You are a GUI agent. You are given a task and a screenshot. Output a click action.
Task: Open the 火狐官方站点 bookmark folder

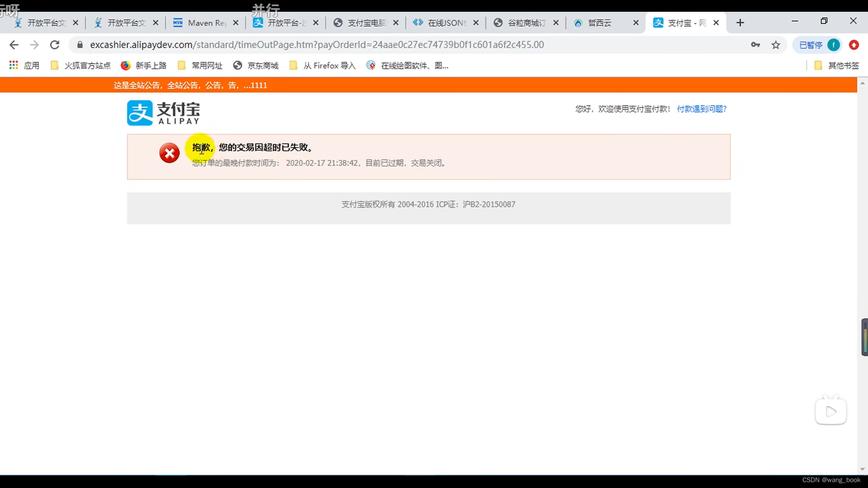[80, 66]
